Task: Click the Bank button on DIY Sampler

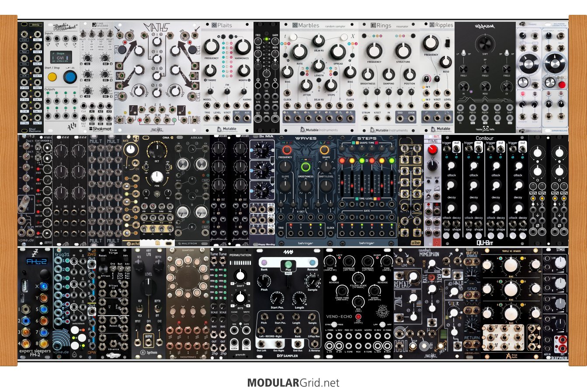Action: coord(264,263)
